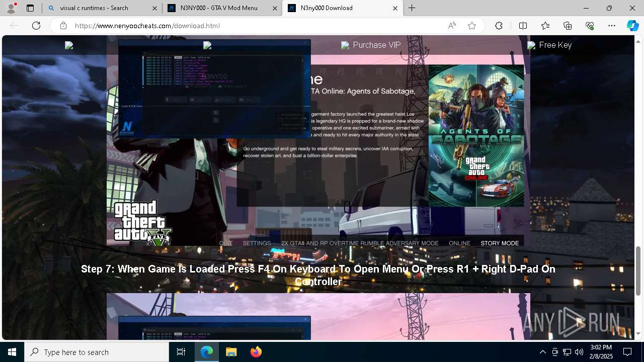The height and width of the screenshot is (362, 644).
Task: Open a new browser tab
Action: tap(412, 8)
